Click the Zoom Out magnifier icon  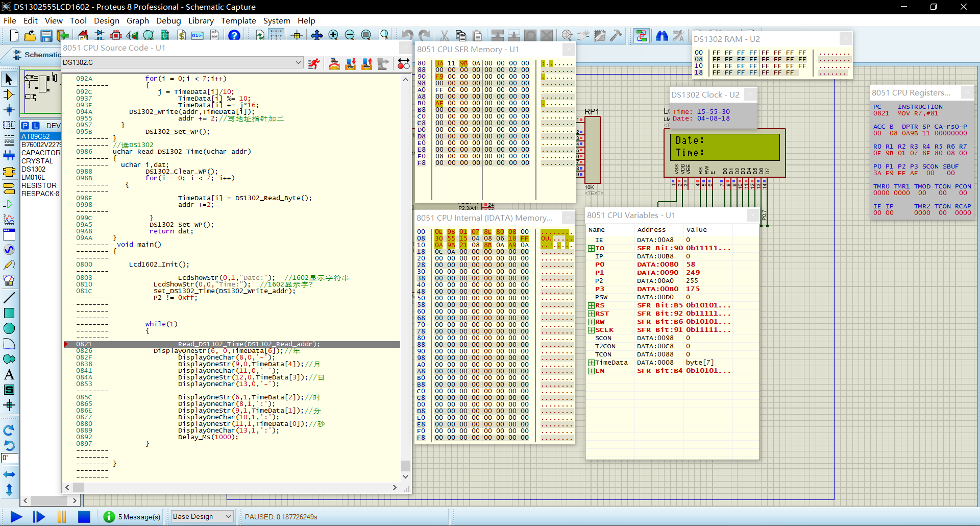tap(350, 35)
